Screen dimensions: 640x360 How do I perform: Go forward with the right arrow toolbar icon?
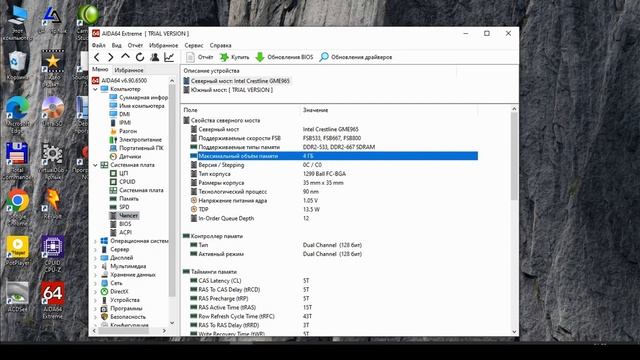click(111, 57)
